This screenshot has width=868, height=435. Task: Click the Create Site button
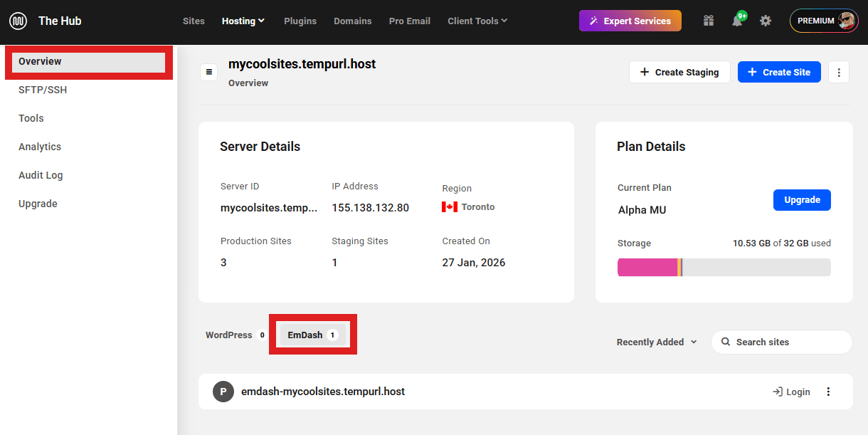(x=779, y=72)
